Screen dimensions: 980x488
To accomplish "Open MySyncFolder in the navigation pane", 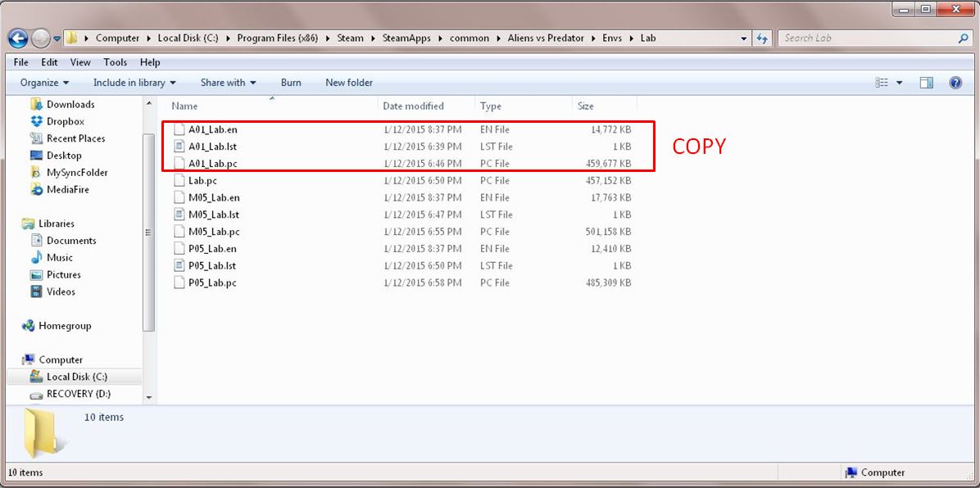I will pos(77,172).
